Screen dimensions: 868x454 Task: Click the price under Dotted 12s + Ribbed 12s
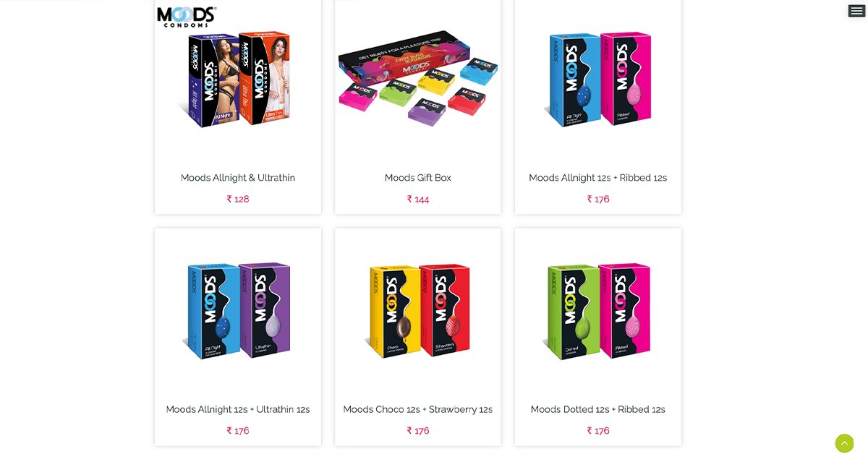click(x=598, y=430)
